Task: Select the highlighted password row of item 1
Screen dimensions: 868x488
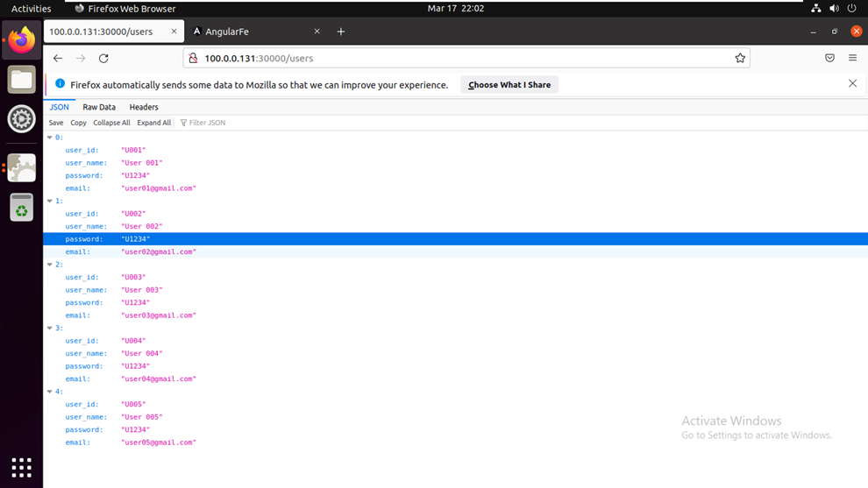Action: [455, 239]
